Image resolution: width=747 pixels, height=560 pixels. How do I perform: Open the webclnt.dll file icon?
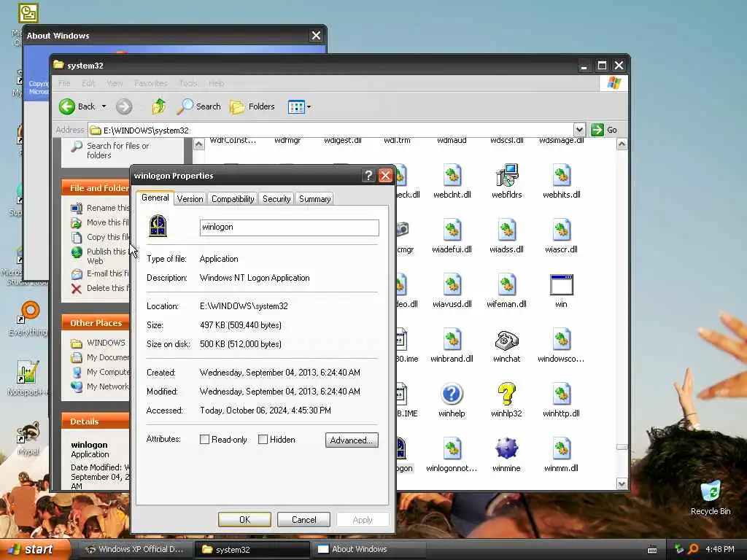[x=452, y=175]
